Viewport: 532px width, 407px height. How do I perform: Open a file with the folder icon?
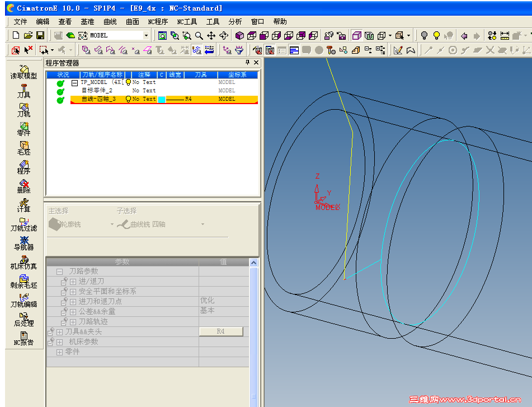point(28,35)
